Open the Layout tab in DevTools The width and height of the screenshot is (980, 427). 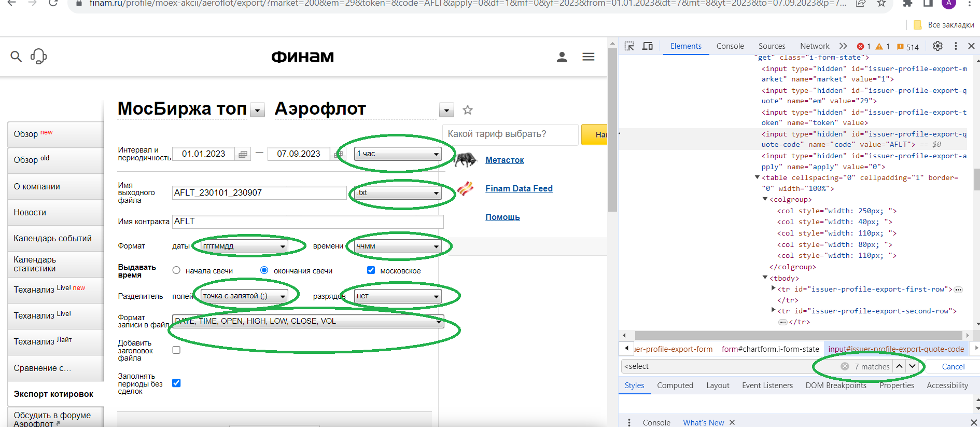pos(718,385)
